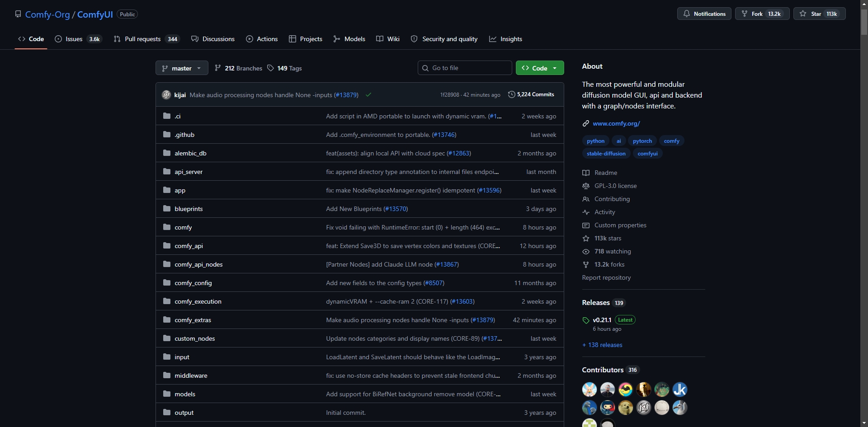The width and height of the screenshot is (868, 427).
Task: Click the tag icon next to 149 Tags
Action: pos(270,68)
